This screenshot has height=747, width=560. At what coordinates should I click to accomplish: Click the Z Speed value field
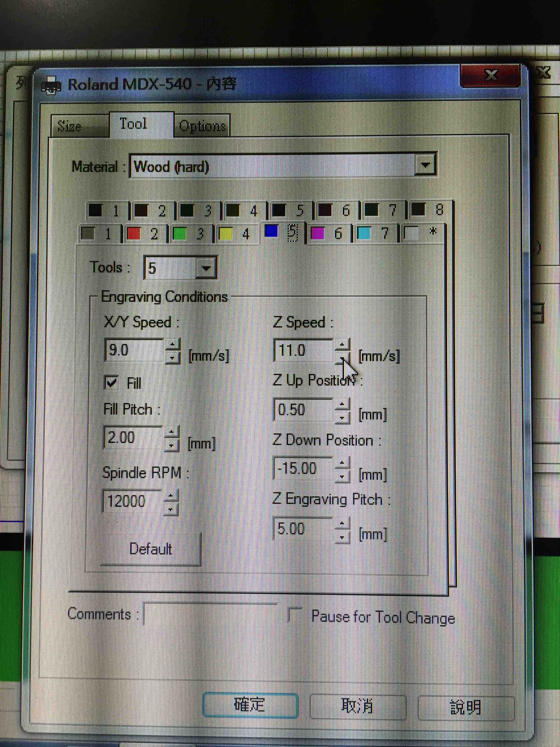303,350
